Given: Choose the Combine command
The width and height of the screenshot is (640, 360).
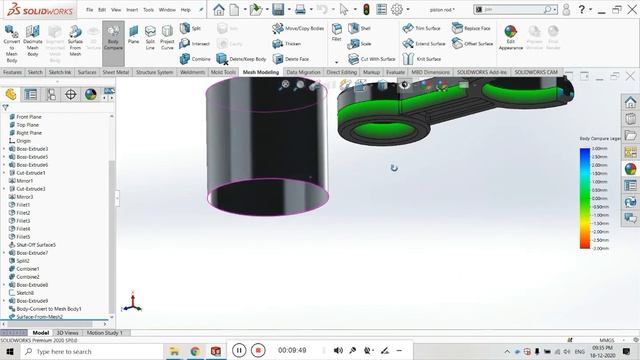Looking at the screenshot, I should (195, 59).
